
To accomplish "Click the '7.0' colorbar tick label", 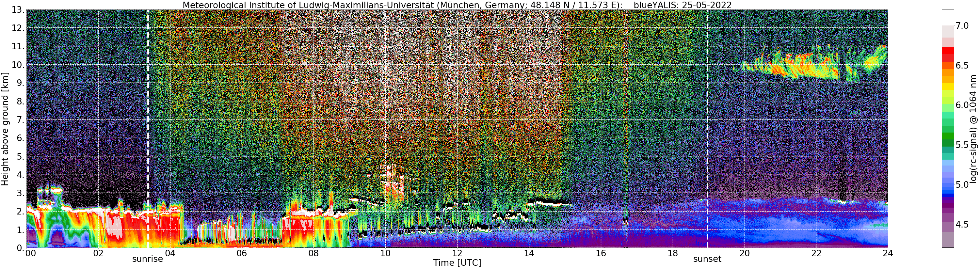I will [x=962, y=26].
